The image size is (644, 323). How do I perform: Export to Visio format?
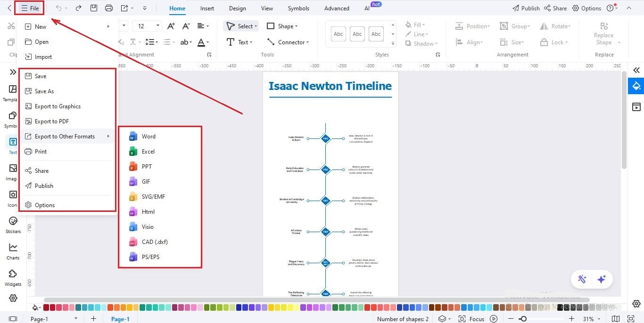point(160,227)
